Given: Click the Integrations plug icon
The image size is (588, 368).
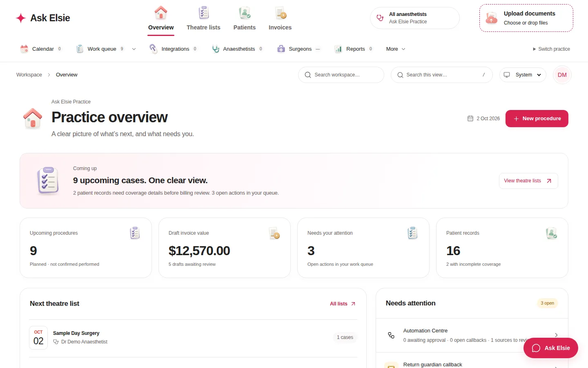Looking at the screenshot, I should point(153,49).
